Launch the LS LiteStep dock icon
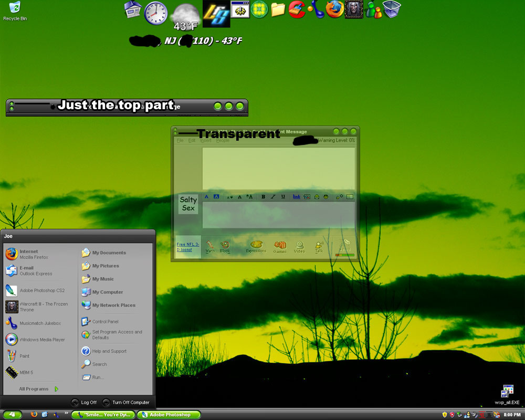This screenshot has height=420, width=525. (x=216, y=14)
